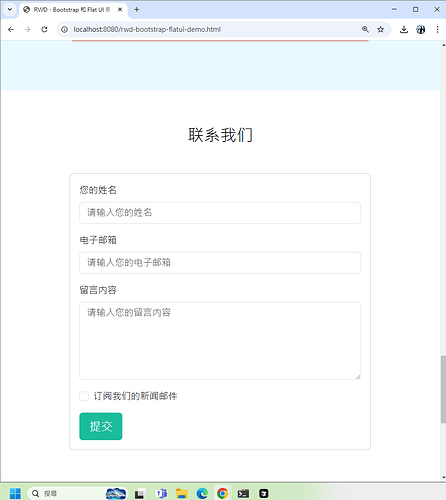
Task: Close the RWD Bootstrap tab
Action: pos(120,10)
